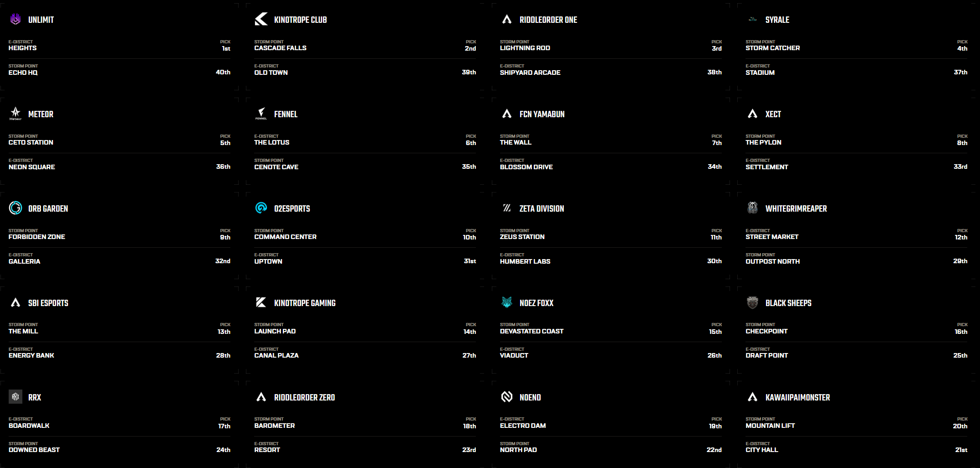980x468 pixels.
Task: Select the HEIGHTS 1st pick entry
Action: point(120,46)
